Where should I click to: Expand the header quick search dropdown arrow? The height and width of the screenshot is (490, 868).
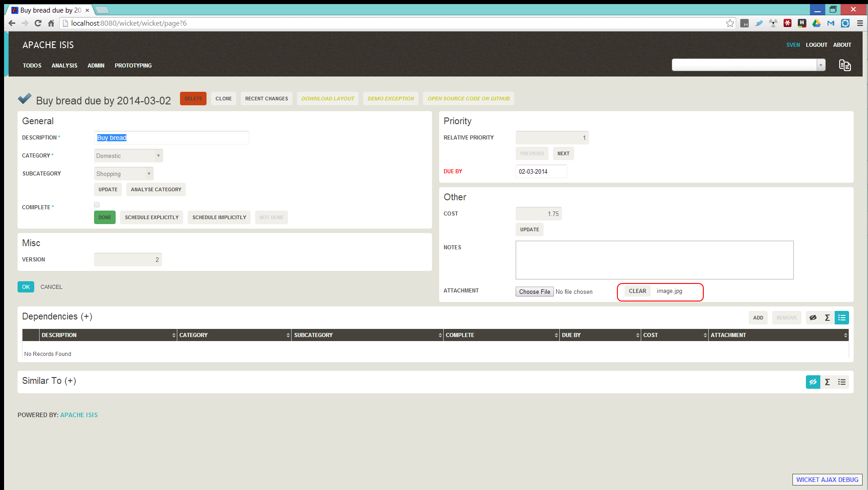click(821, 65)
